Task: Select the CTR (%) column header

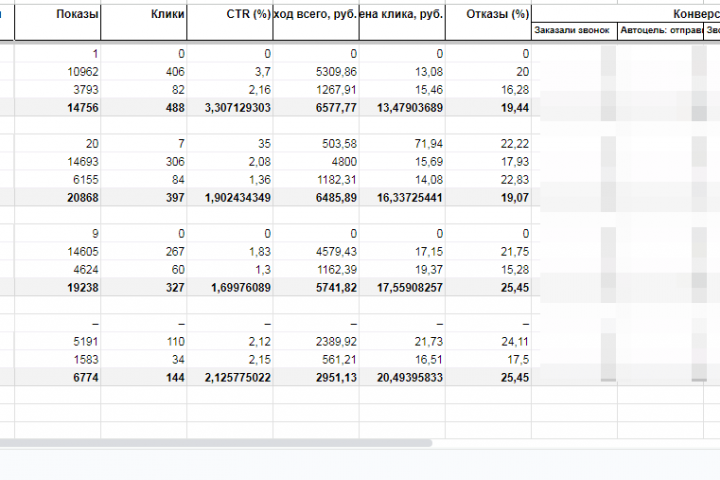Action: [x=230, y=23]
